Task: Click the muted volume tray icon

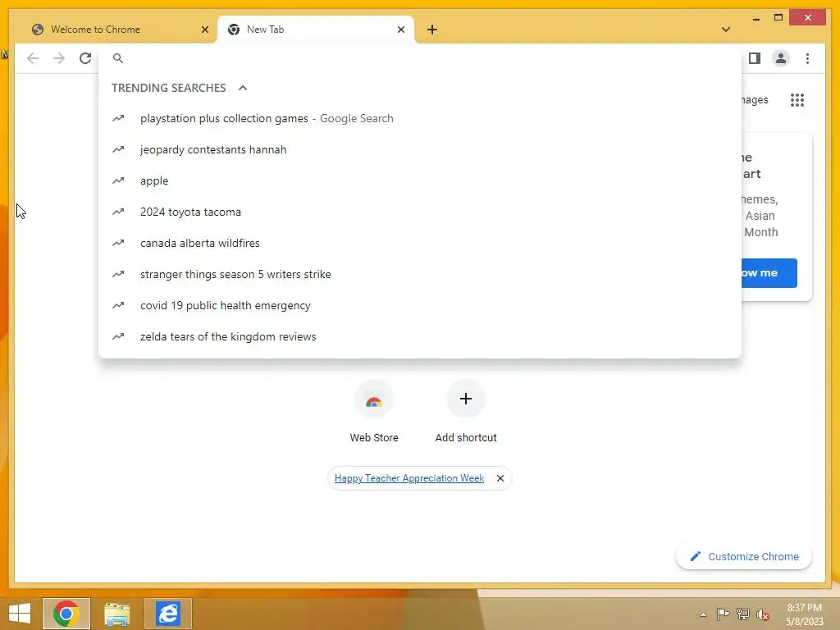Action: pyautogui.click(x=763, y=614)
